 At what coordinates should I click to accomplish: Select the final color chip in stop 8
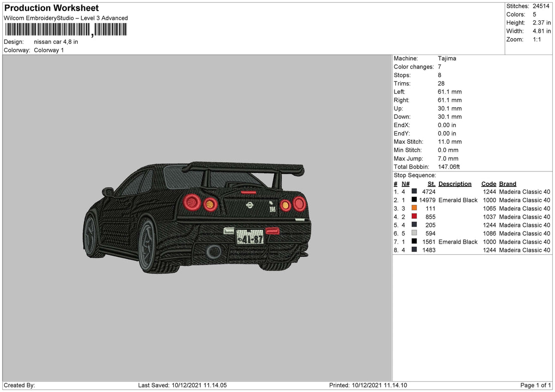point(415,250)
